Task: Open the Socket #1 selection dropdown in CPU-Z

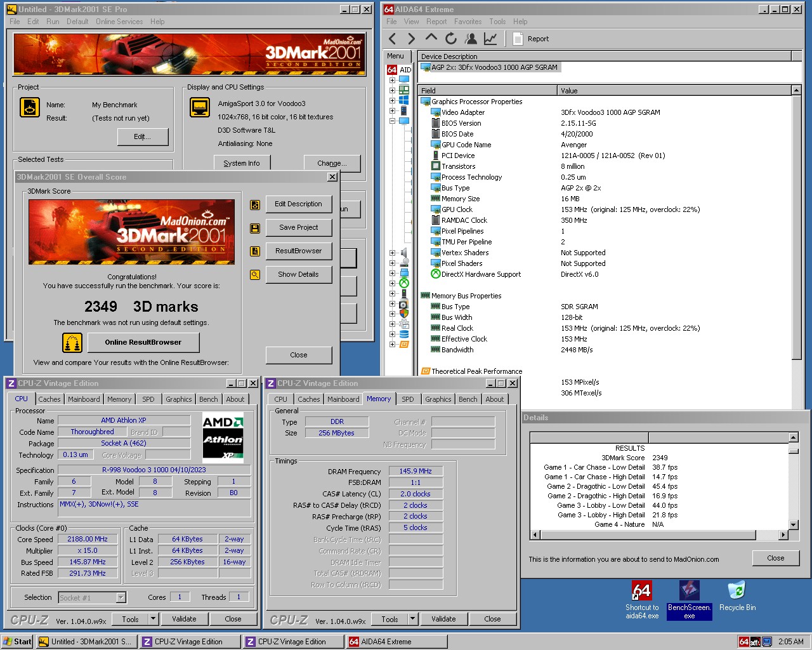Action: [121, 597]
